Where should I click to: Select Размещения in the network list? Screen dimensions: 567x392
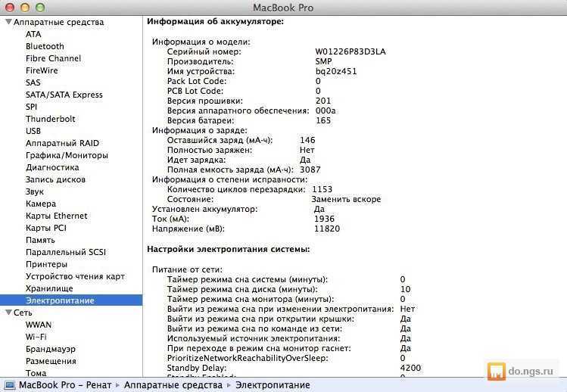pos(51,361)
